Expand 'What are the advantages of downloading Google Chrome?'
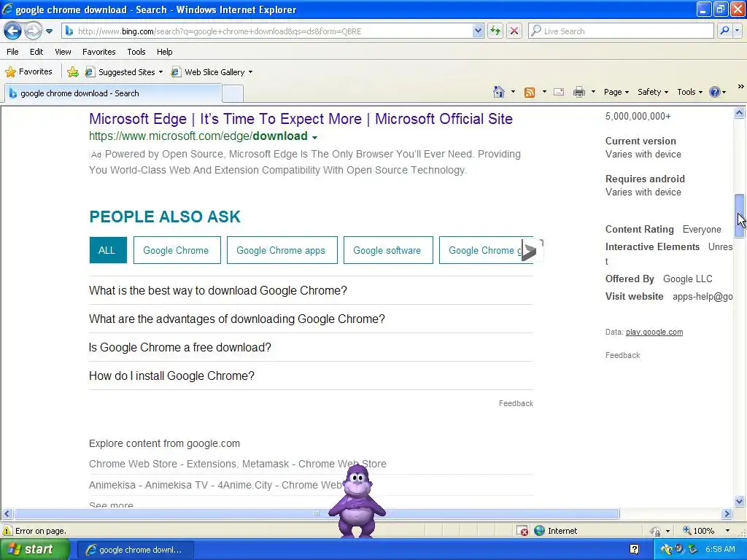The height and width of the screenshot is (560, 747). [x=310, y=319]
